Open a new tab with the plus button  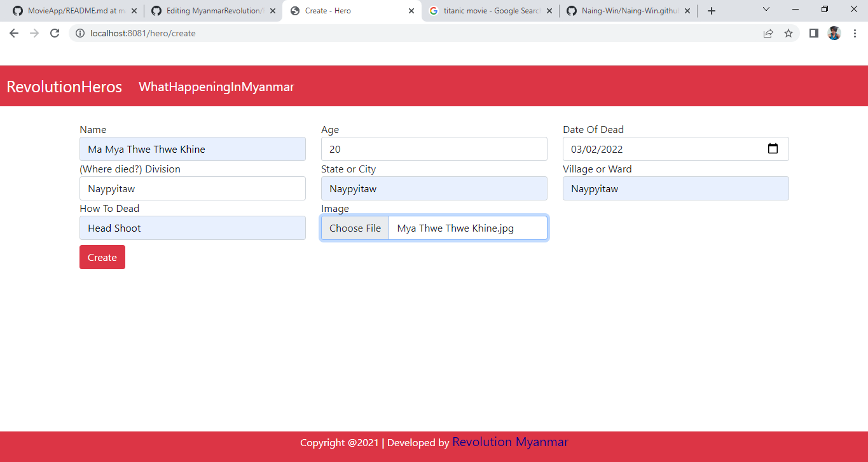[x=711, y=10]
